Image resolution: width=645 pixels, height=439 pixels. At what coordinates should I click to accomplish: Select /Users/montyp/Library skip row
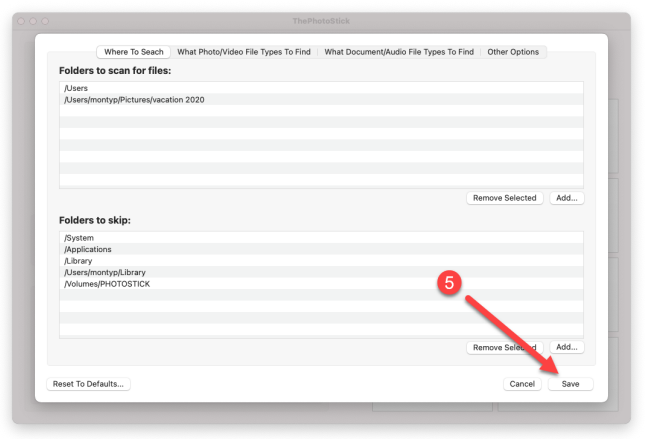(x=321, y=272)
